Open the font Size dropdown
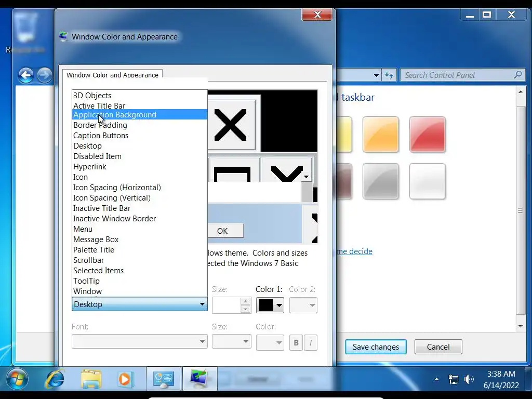This screenshot has height=399, width=532. point(231,341)
